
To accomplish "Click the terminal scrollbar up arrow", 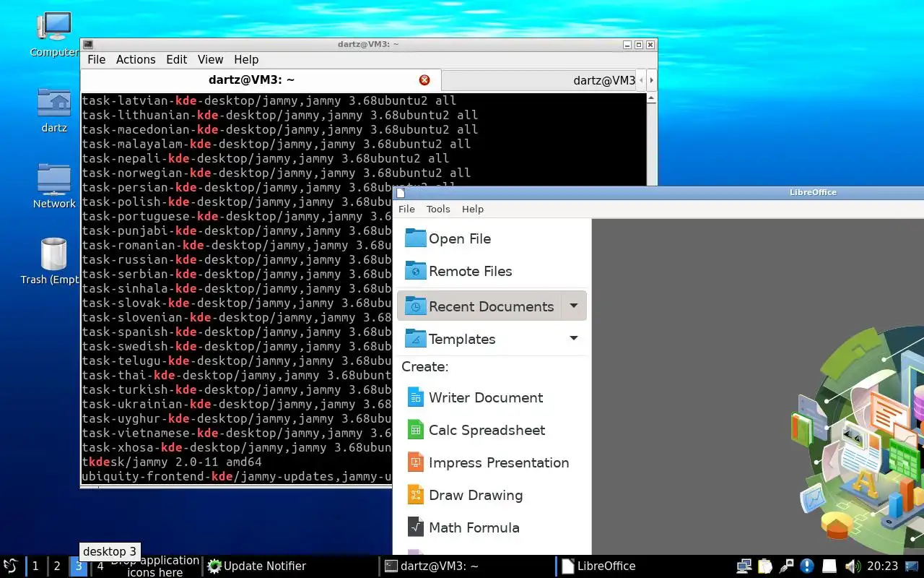I will (x=651, y=98).
